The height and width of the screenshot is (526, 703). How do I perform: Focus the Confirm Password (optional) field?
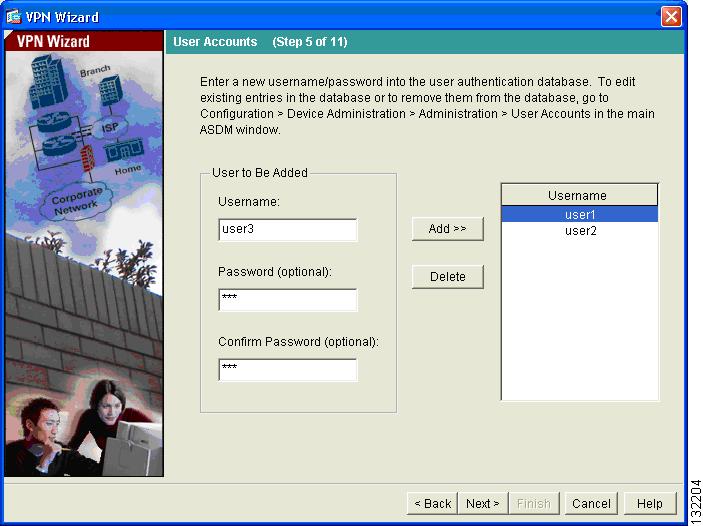[x=288, y=370]
